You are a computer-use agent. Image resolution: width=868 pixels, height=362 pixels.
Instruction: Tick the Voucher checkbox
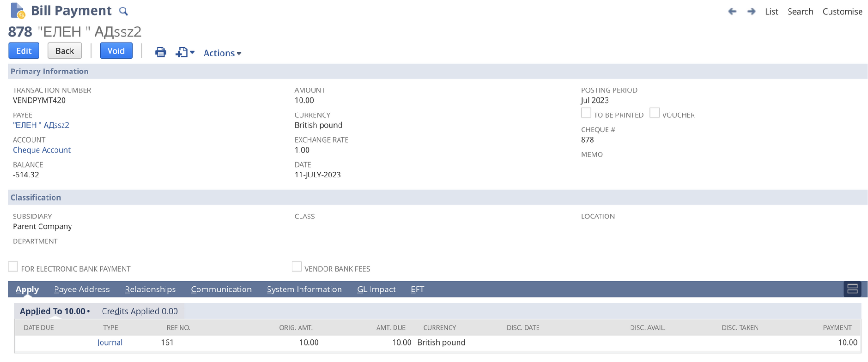tap(655, 113)
